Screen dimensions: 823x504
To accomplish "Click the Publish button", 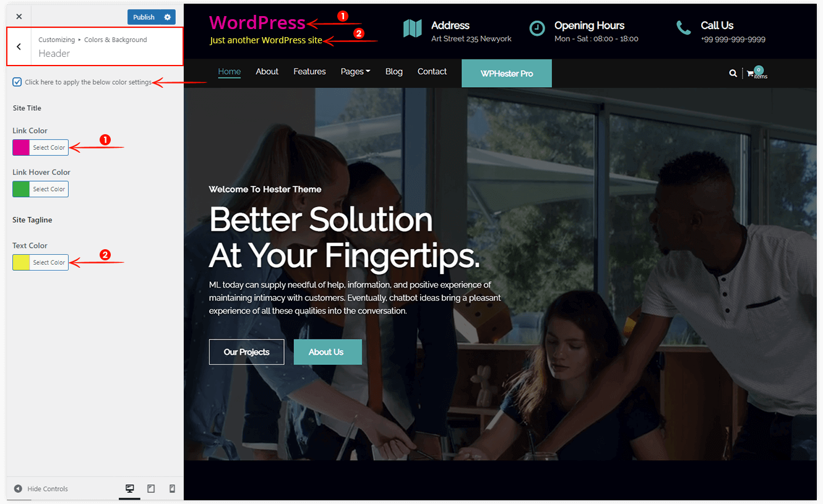I will pos(144,17).
